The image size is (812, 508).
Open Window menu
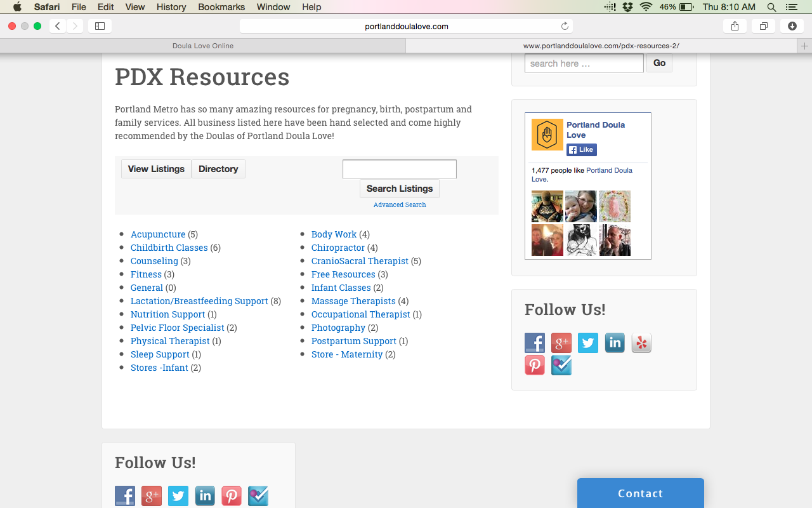(273, 7)
